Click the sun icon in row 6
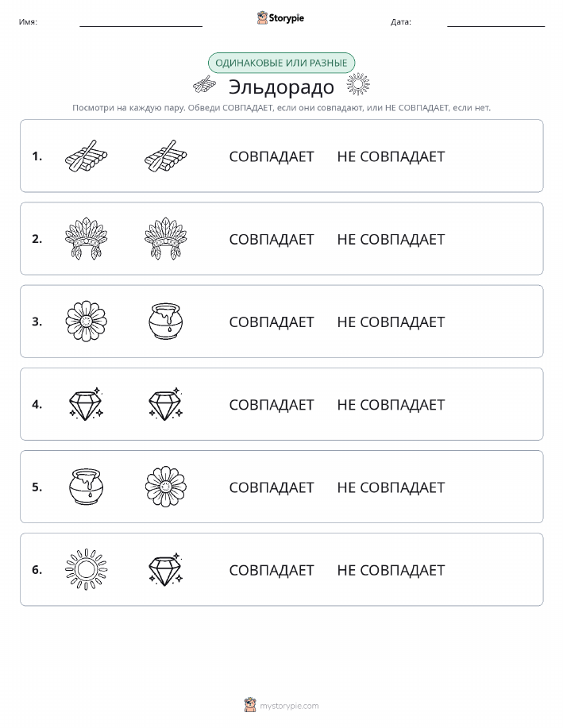 (x=86, y=569)
